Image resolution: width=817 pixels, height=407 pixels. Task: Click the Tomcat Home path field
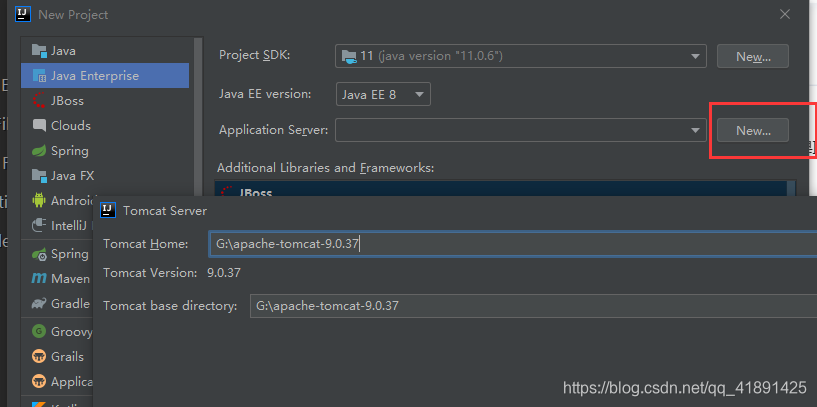click(x=510, y=244)
